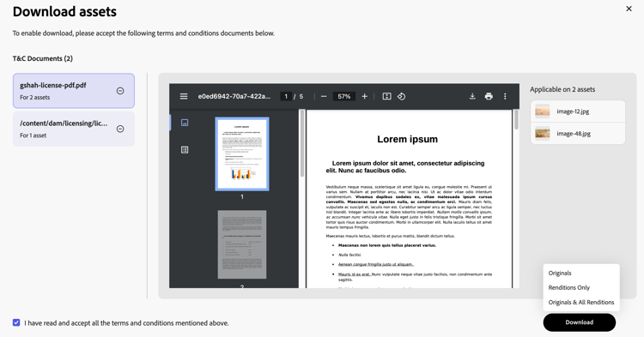This screenshot has width=644, height=337.
Task: Click the 'Lorem ipsum' PDF heading
Action: pos(407,140)
